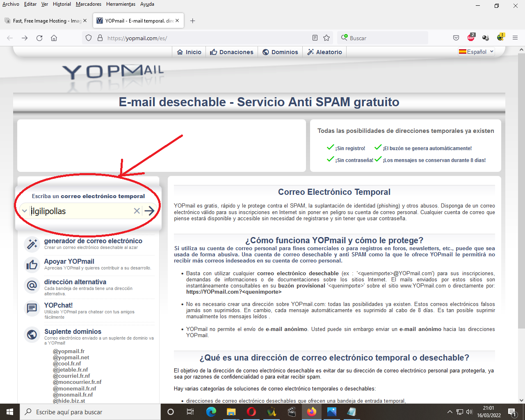The height and width of the screenshot is (420, 525).
Task: Open the Firefox hamburger menu
Action: [515, 38]
